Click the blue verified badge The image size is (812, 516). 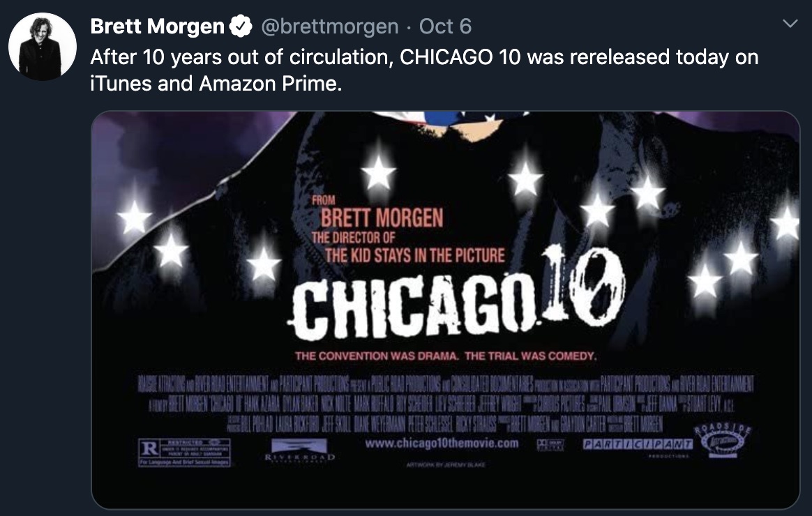(x=240, y=26)
